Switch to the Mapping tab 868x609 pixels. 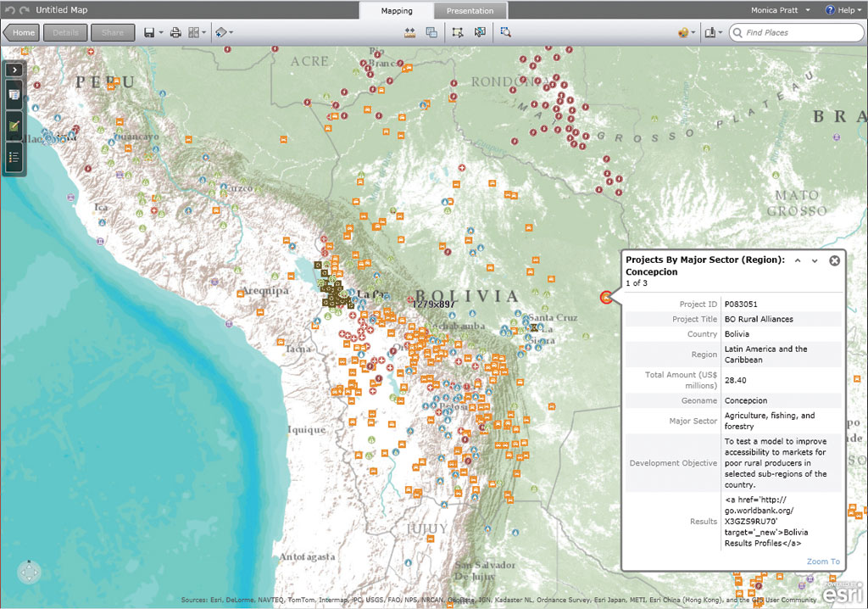pos(397,11)
